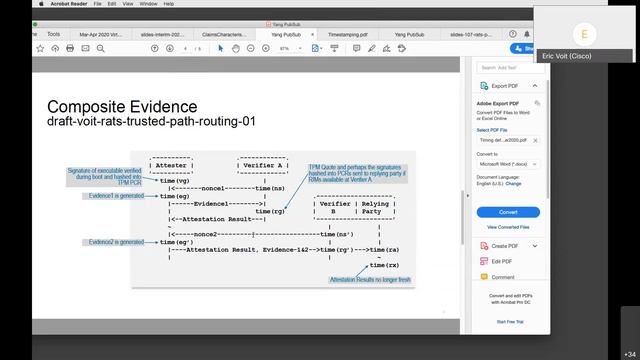The width and height of the screenshot is (640, 360).
Task: Click Select PDF File link
Action: click(x=492, y=130)
